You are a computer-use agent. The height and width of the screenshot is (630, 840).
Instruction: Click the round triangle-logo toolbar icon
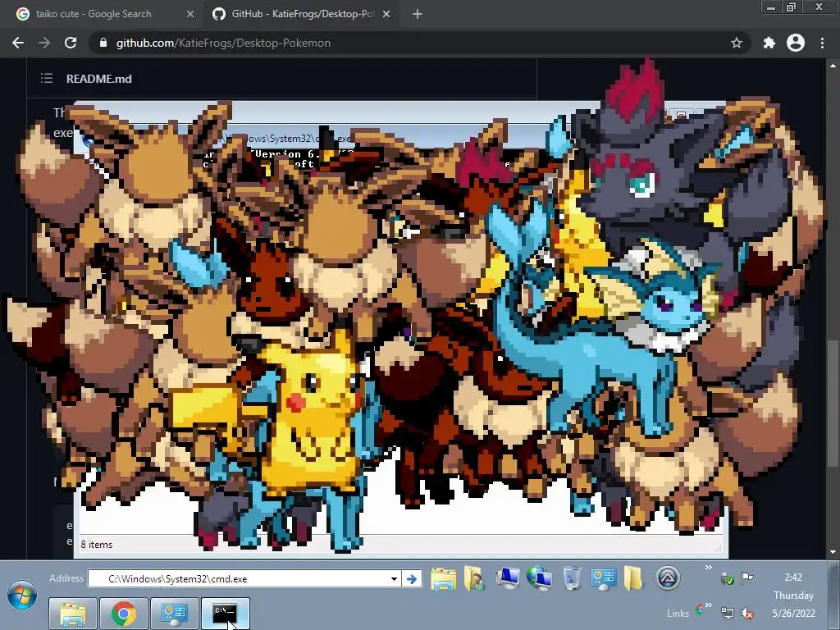[668, 578]
